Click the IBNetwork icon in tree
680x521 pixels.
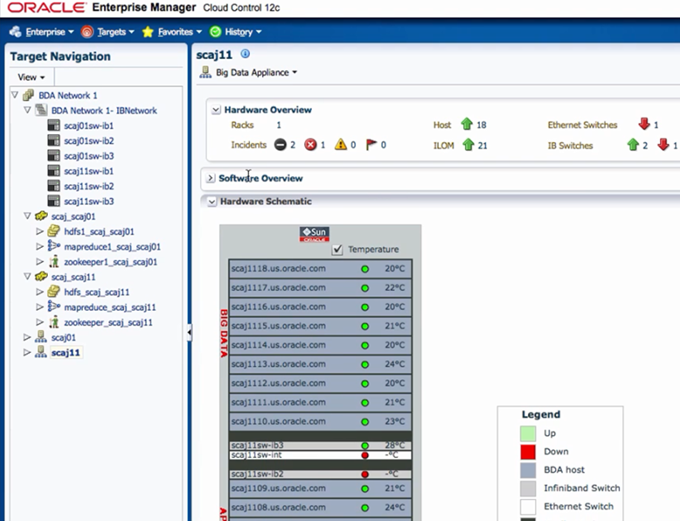click(41, 110)
